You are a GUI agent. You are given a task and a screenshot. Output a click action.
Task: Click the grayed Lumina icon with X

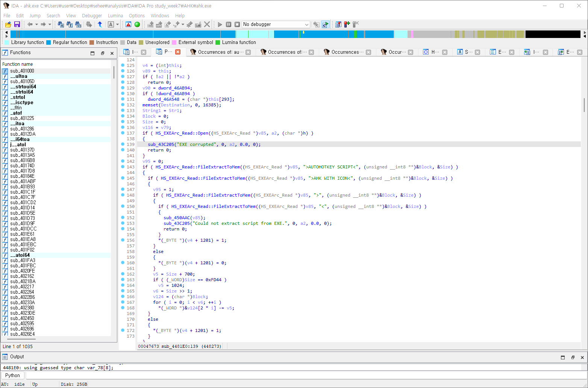click(x=356, y=24)
